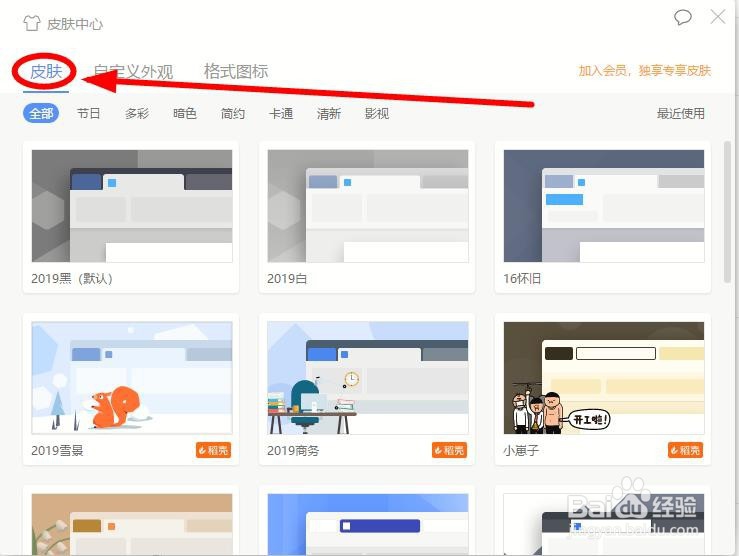This screenshot has height=556, width=739.
Task: Filter skins by 卡通
Action: (x=281, y=114)
